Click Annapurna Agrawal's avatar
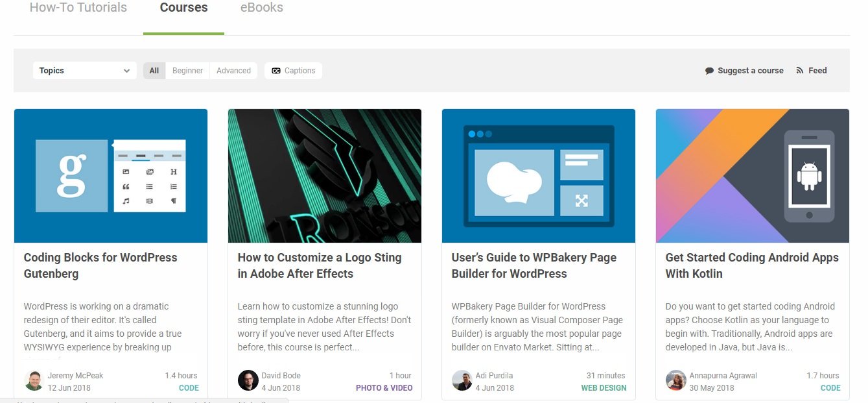Viewport: 868px width, 403px height. [676, 381]
